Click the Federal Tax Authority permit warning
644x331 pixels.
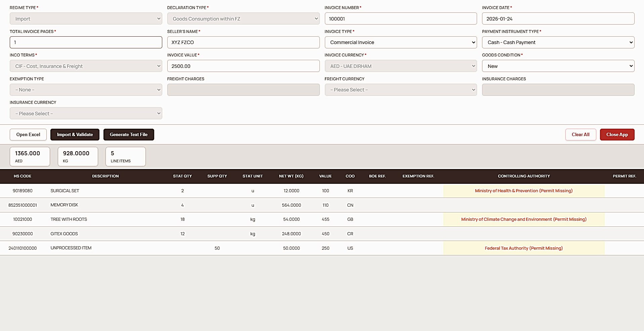(523, 248)
